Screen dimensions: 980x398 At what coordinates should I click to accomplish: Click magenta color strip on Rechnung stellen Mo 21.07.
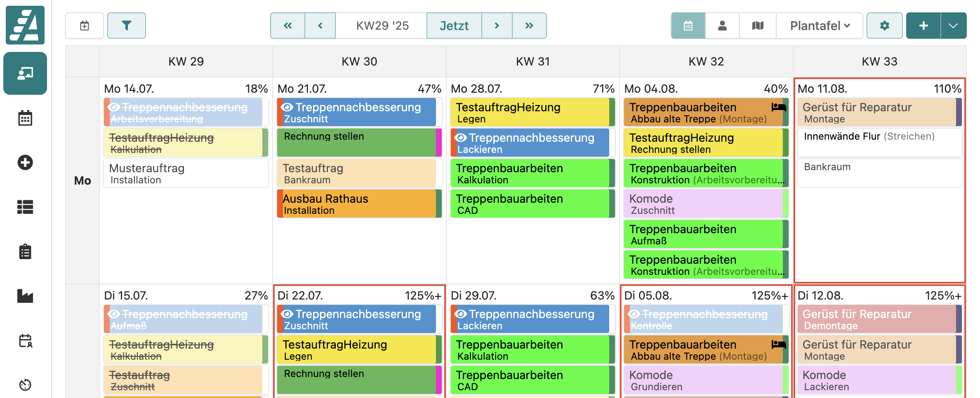tap(439, 142)
